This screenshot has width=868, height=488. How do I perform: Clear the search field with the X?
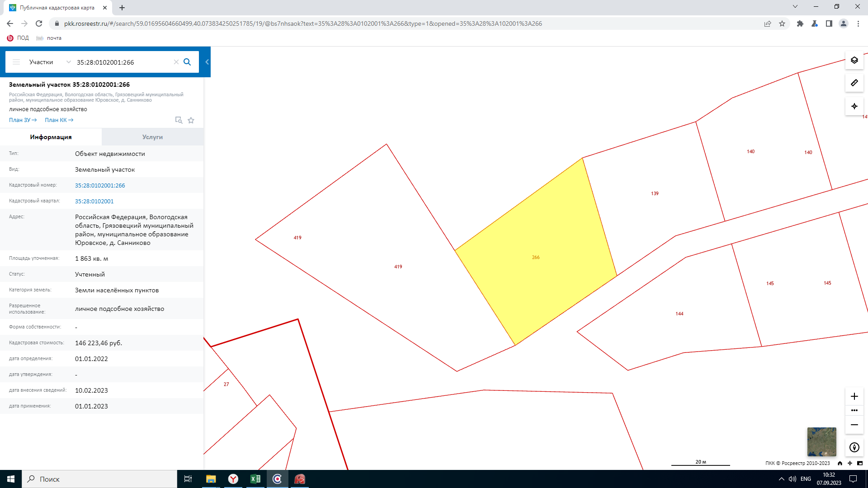coord(176,62)
